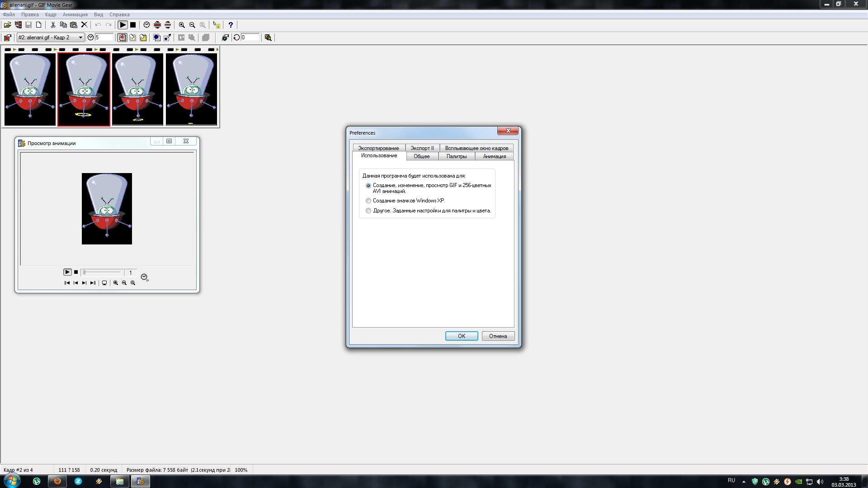Click the Отмена button
This screenshot has height=488, width=868.
tap(498, 336)
